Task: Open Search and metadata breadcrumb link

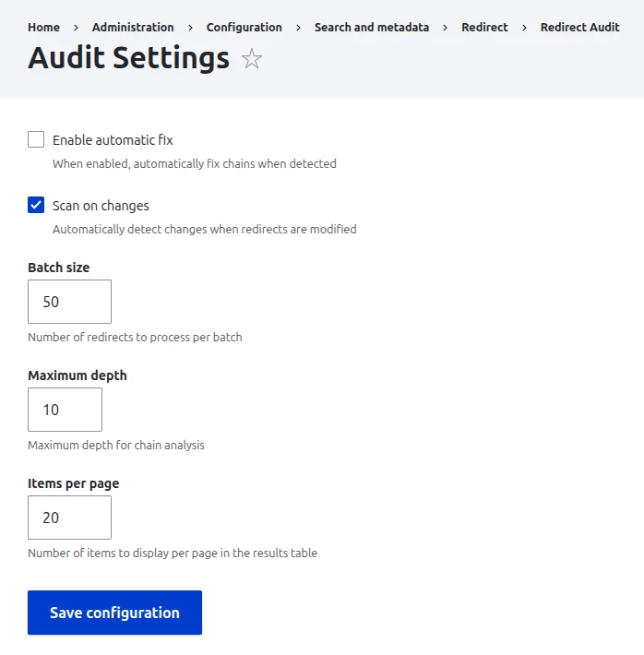Action: [372, 27]
